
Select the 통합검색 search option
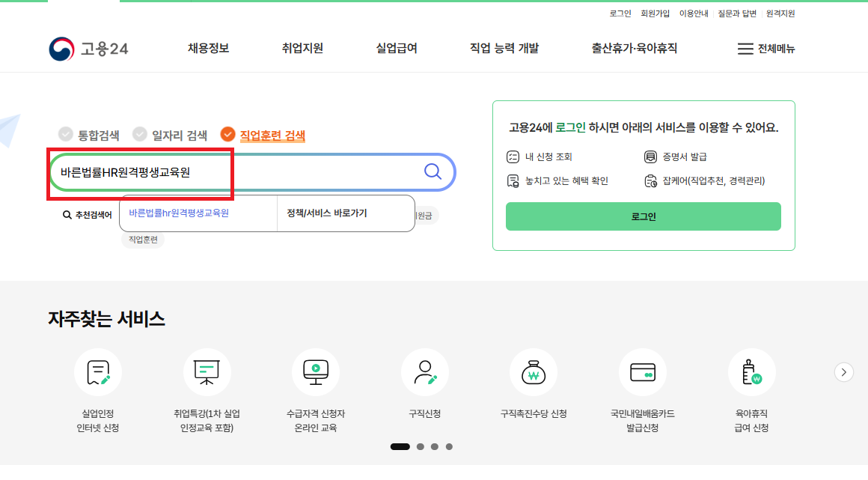(x=90, y=135)
